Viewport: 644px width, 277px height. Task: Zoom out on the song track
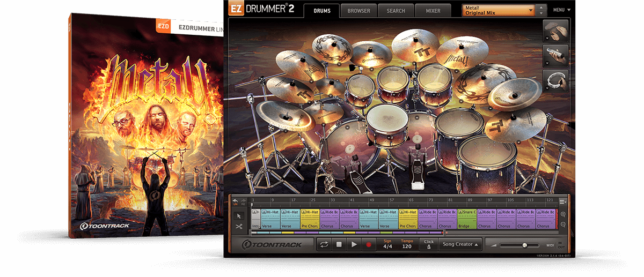click(563, 225)
